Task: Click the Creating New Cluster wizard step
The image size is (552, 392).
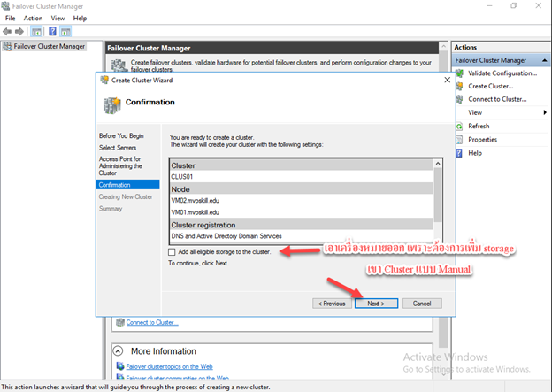Action: point(126,196)
